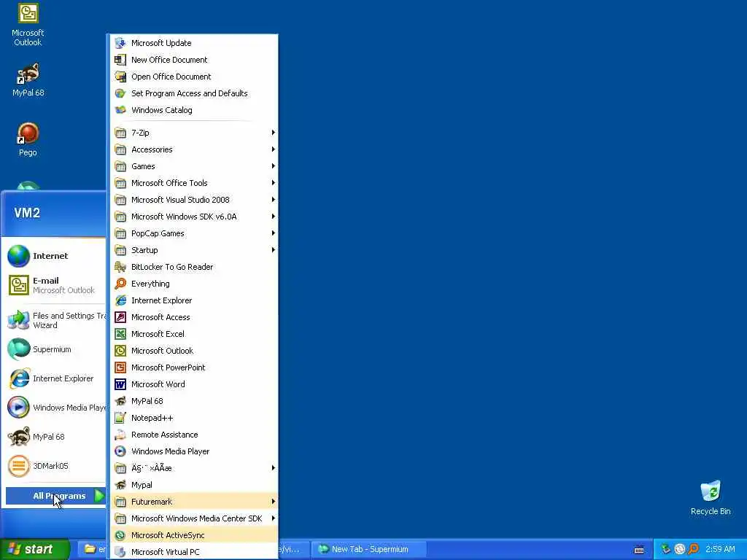Click the Microsoft Excel icon

[120, 334]
